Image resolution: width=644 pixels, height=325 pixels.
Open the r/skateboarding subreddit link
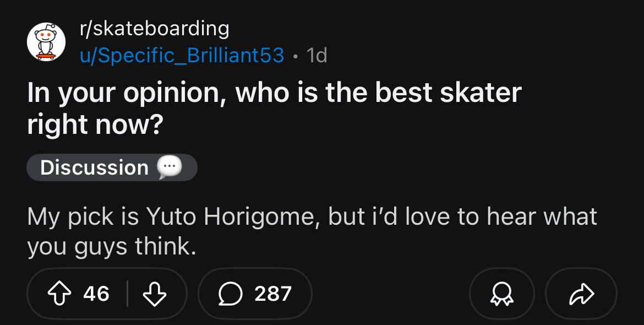click(154, 29)
